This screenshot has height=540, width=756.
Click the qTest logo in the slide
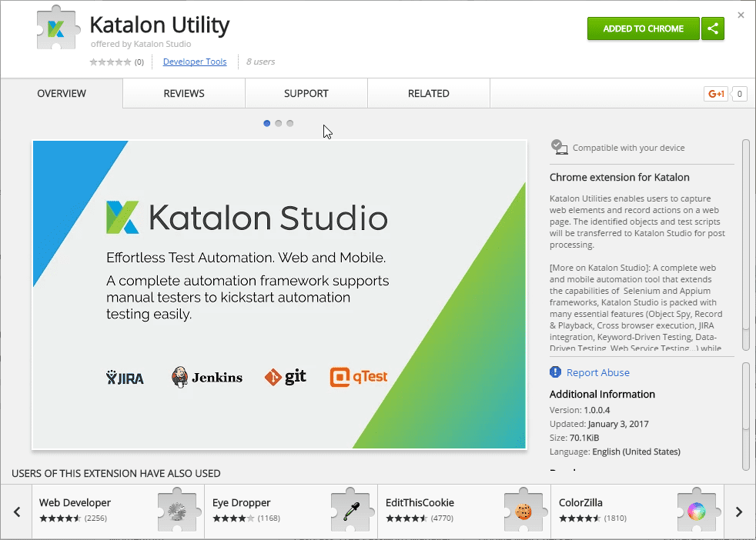click(359, 377)
